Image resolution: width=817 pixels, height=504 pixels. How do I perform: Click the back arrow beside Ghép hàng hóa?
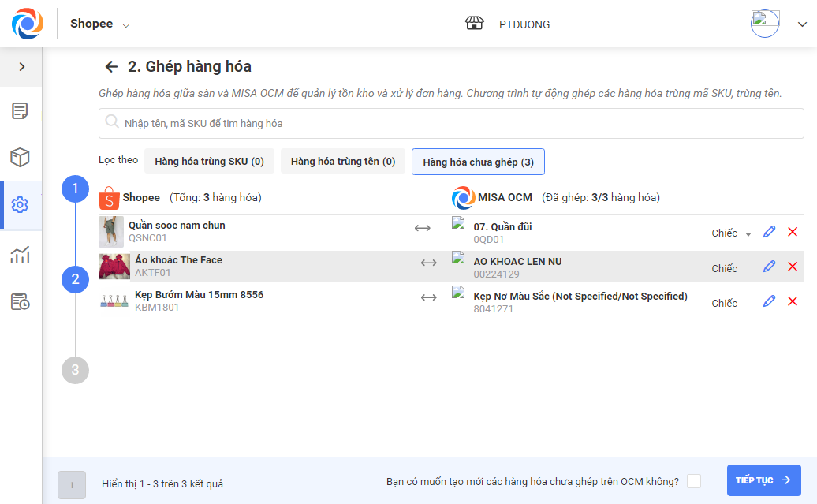pos(111,67)
